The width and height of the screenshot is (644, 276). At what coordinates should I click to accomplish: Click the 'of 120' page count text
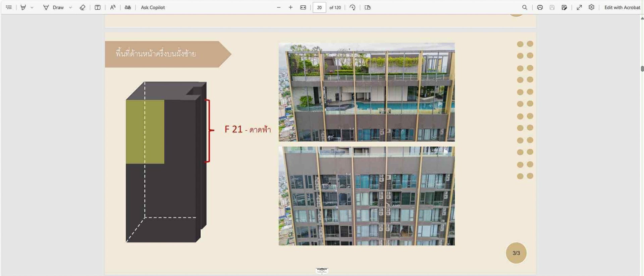click(x=335, y=7)
